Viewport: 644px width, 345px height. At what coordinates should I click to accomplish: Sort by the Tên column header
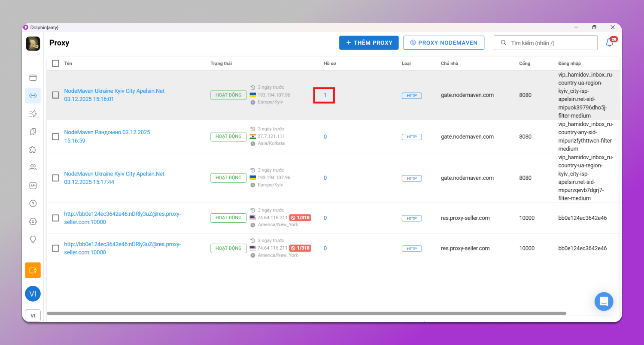[68, 64]
